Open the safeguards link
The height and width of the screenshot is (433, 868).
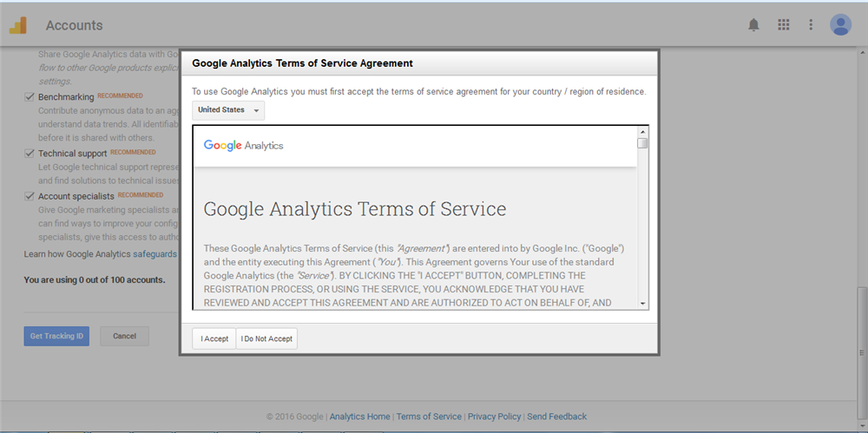tap(155, 254)
